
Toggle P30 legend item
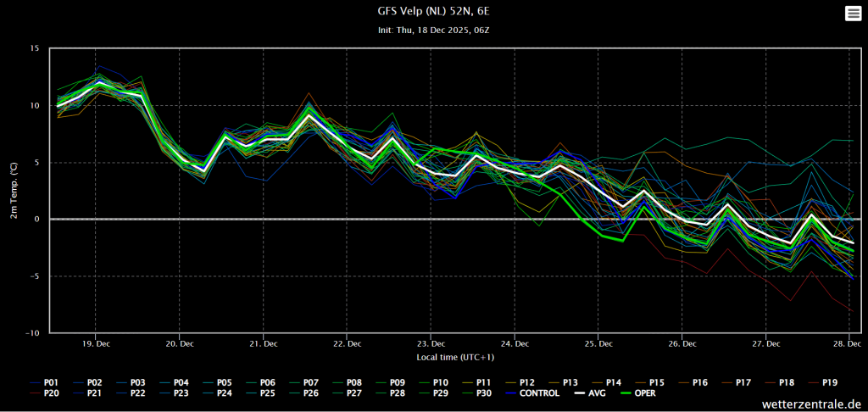476,393
